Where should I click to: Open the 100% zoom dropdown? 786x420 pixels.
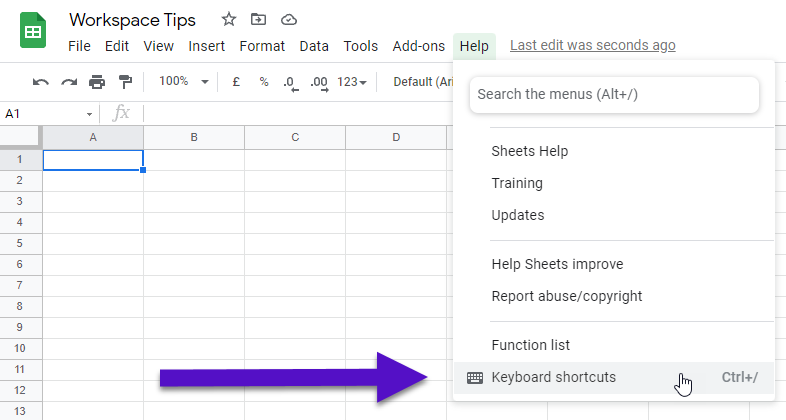tap(183, 81)
